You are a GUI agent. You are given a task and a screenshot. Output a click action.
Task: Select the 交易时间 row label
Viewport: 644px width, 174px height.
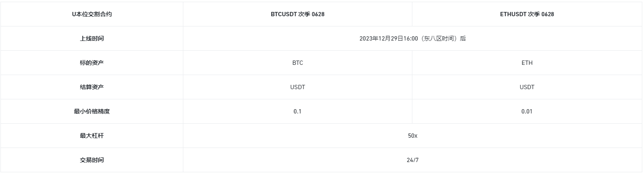tap(92, 160)
